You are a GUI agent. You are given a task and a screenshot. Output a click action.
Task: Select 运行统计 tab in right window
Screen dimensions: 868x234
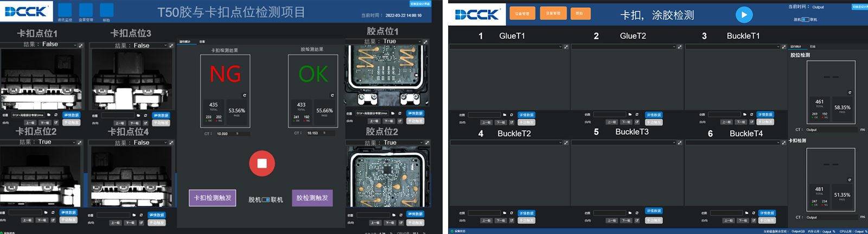pos(795,47)
